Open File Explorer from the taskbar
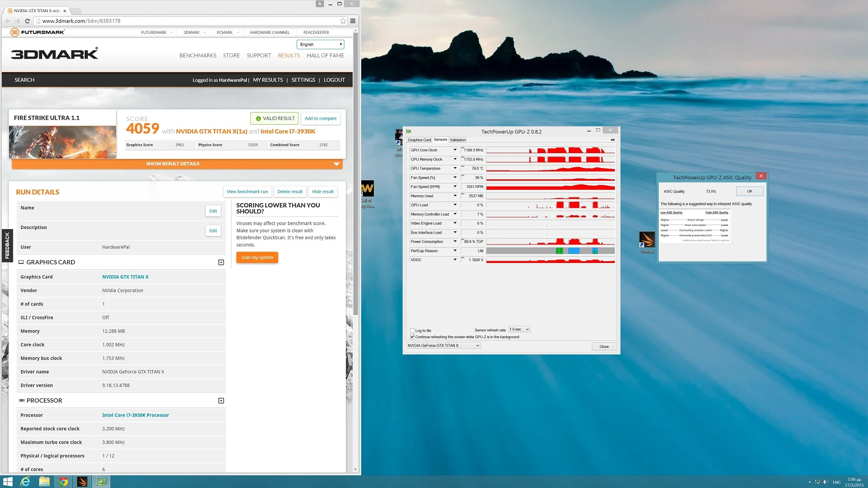 pyautogui.click(x=44, y=482)
